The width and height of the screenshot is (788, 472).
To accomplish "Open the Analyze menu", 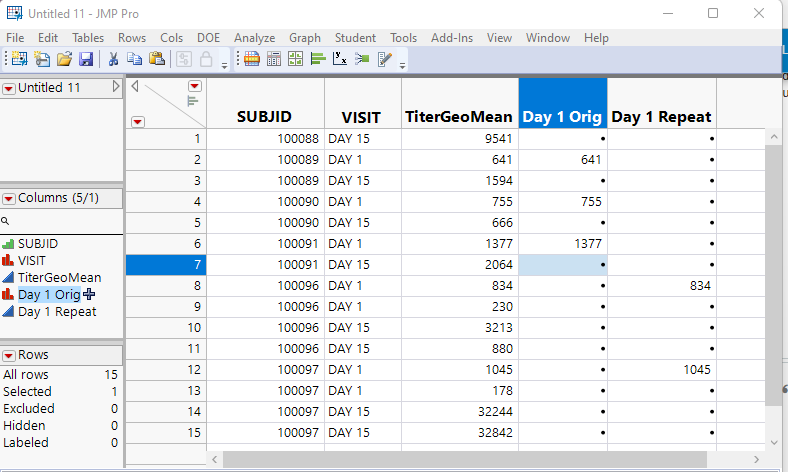I will [254, 38].
